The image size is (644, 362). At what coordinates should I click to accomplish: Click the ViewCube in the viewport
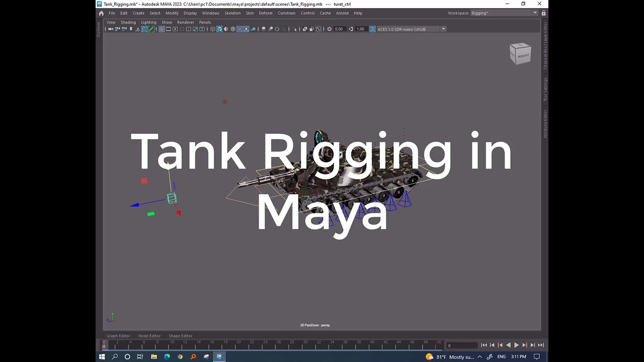point(520,53)
